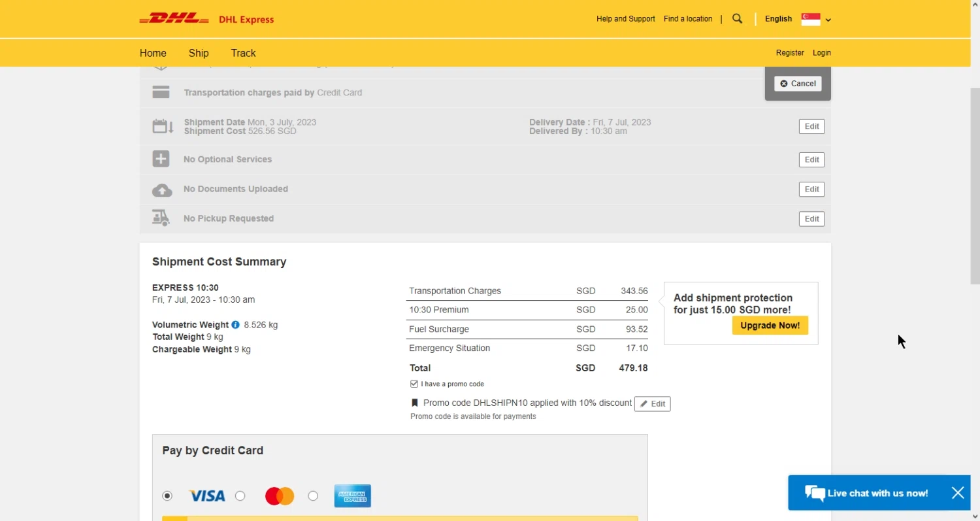Screen dimensions: 980x521
Task: Click the Emergency Situation row label
Action: 449,348
